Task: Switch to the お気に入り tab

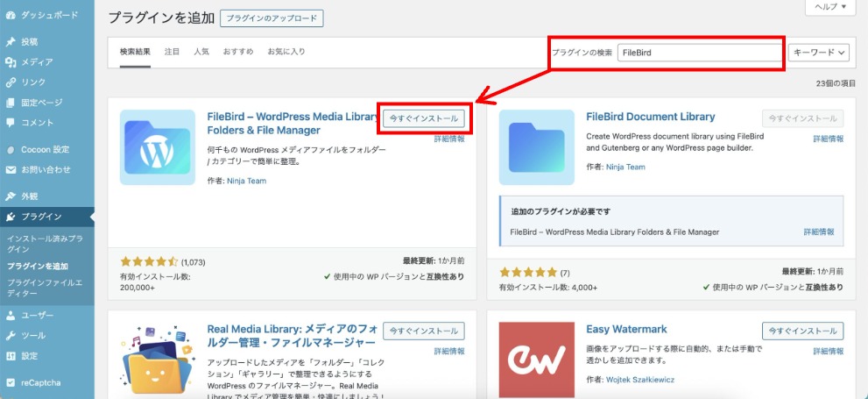Action: click(286, 52)
